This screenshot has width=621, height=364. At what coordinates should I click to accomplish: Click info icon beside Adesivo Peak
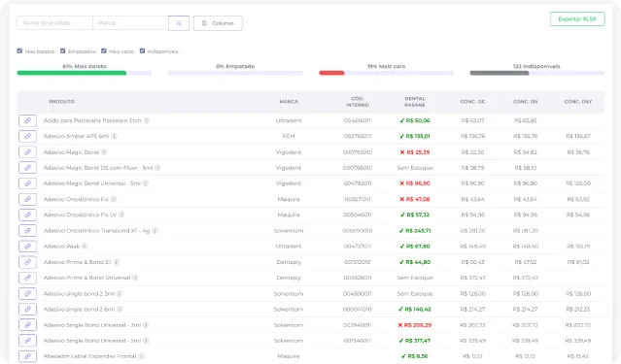(x=85, y=247)
